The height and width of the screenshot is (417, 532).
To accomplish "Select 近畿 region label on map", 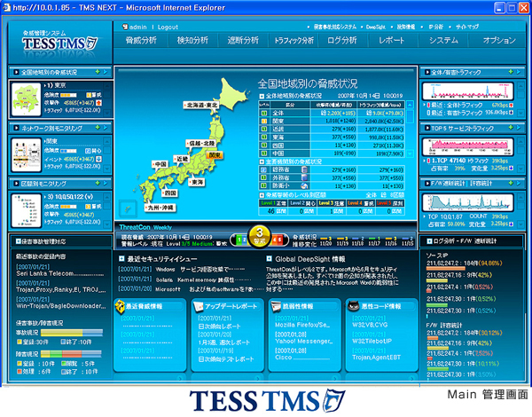I will click(182, 159).
